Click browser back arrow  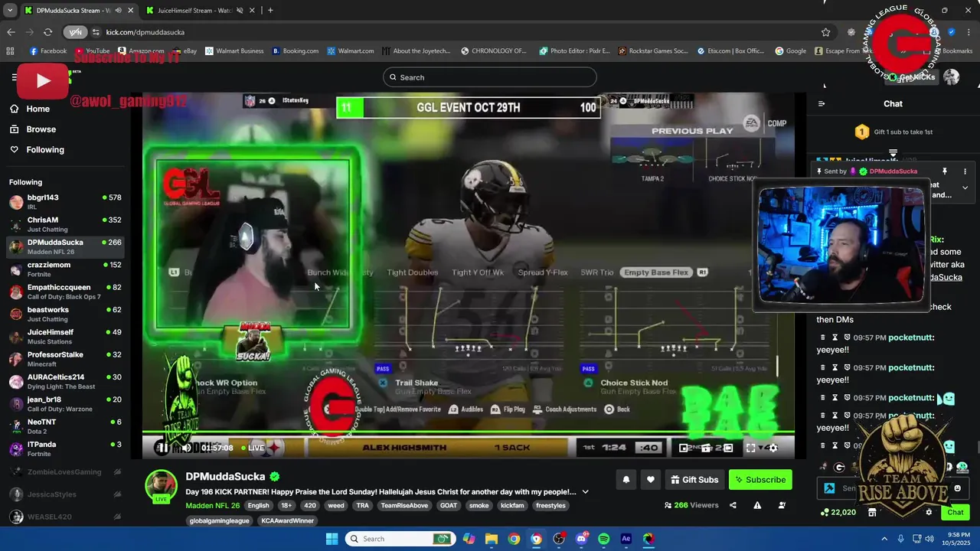[11, 32]
